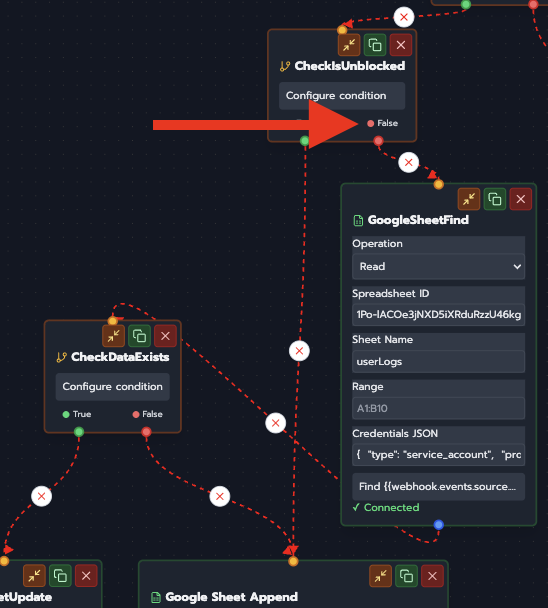Click the sheet icon beside GoogleSheetFind title
Viewport: 548px width, 608px height.
(x=358, y=220)
